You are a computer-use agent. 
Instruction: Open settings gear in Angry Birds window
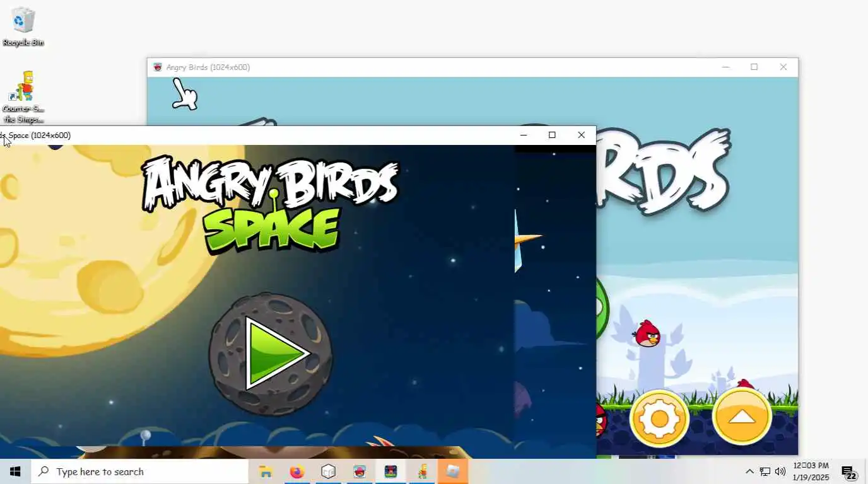(x=659, y=418)
